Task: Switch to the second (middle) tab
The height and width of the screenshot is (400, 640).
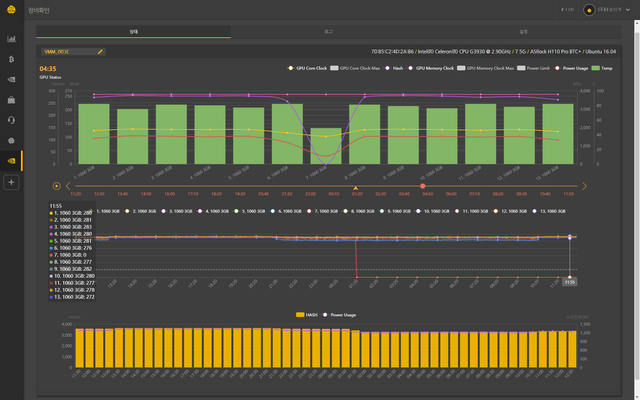Action: 328,32
